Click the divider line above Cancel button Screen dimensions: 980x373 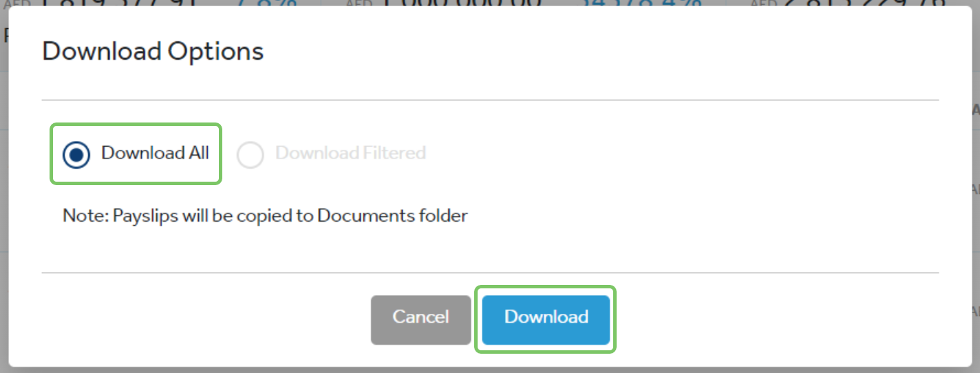pyautogui.click(x=491, y=273)
